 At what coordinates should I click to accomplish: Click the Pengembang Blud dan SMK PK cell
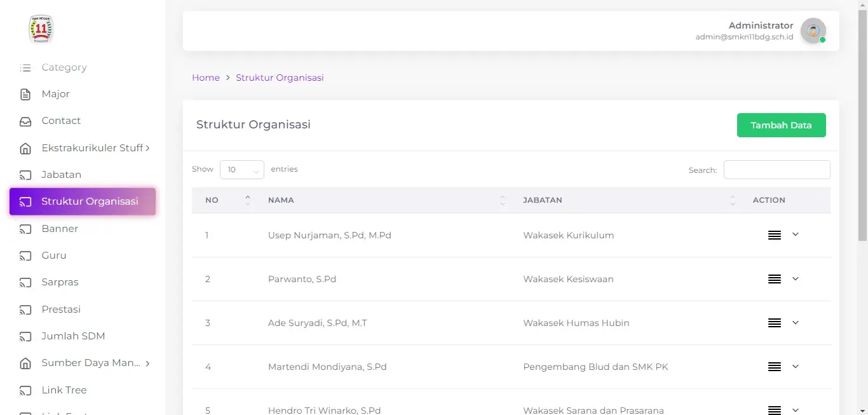pos(595,367)
